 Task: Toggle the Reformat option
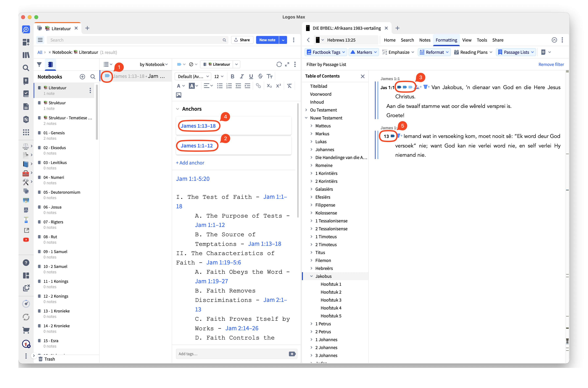tap(434, 52)
